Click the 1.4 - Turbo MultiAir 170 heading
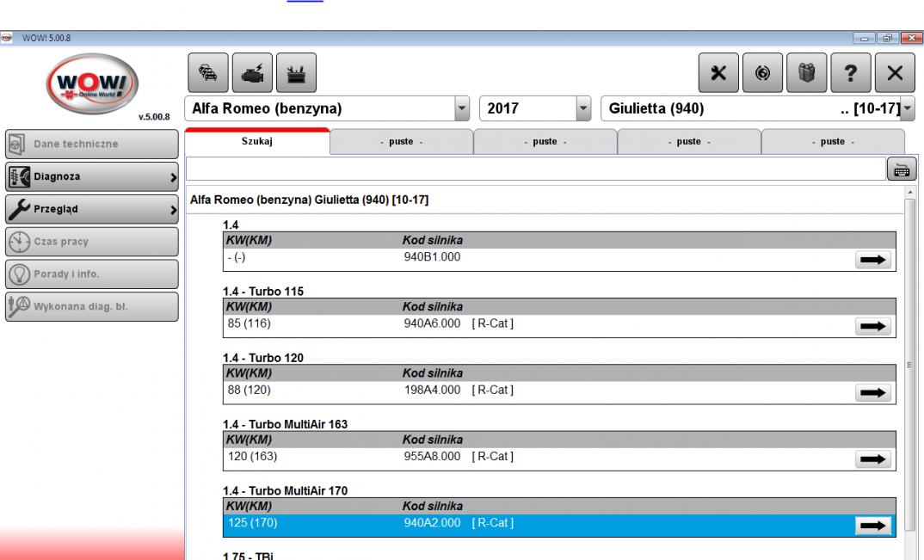924x560 pixels. tap(286, 490)
